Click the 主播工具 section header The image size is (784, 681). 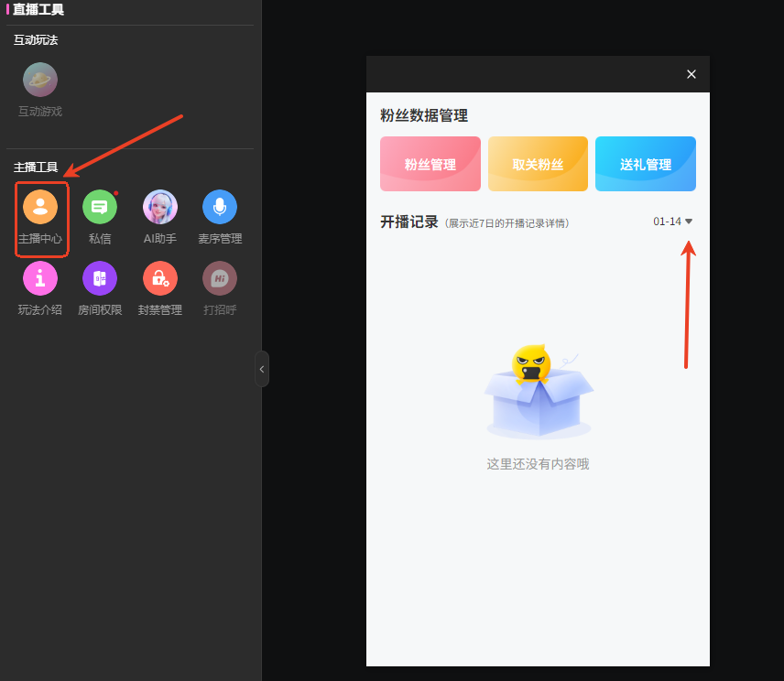(37, 167)
